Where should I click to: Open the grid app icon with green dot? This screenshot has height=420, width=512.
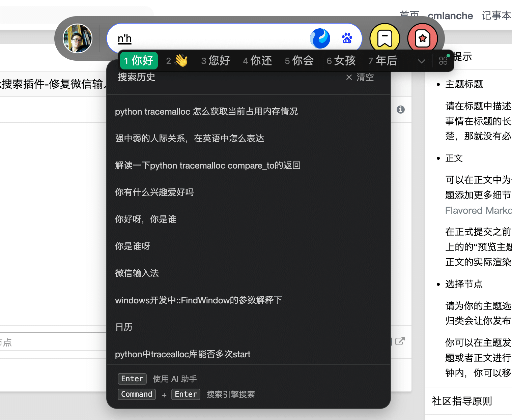click(443, 61)
